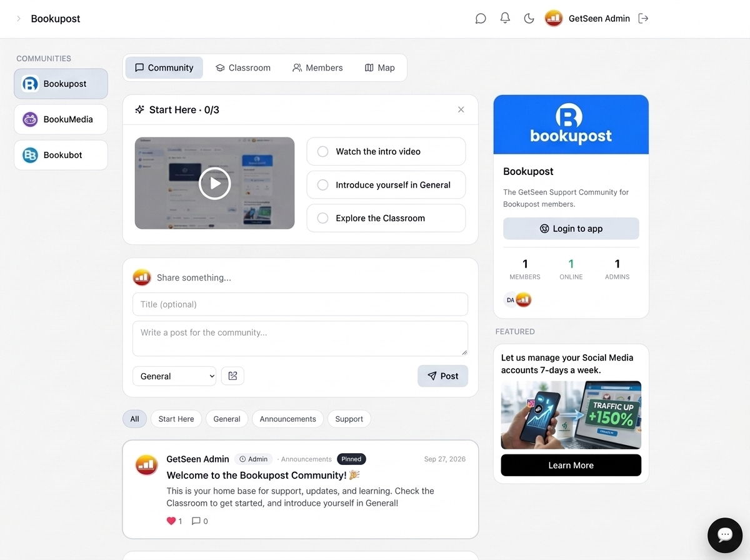Expand the sidebar chevron beside Bookupost
The height and width of the screenshot is (560, 750).
[19, 19]
